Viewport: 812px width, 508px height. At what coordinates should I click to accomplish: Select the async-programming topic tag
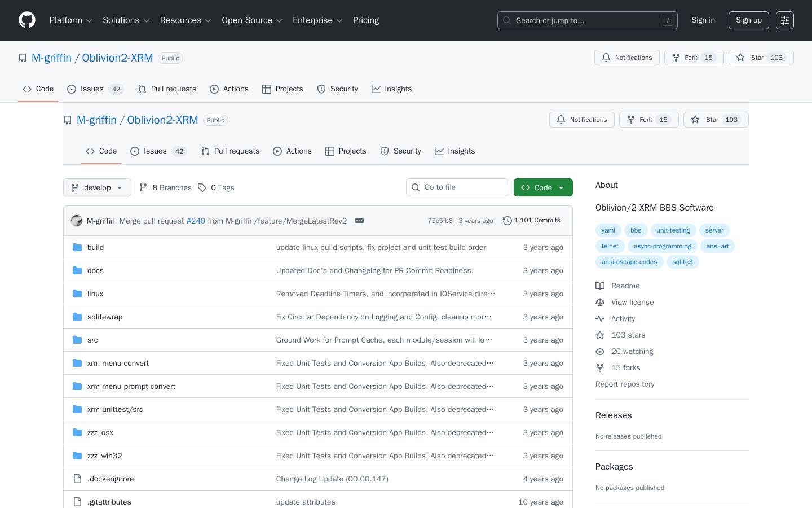662,246
